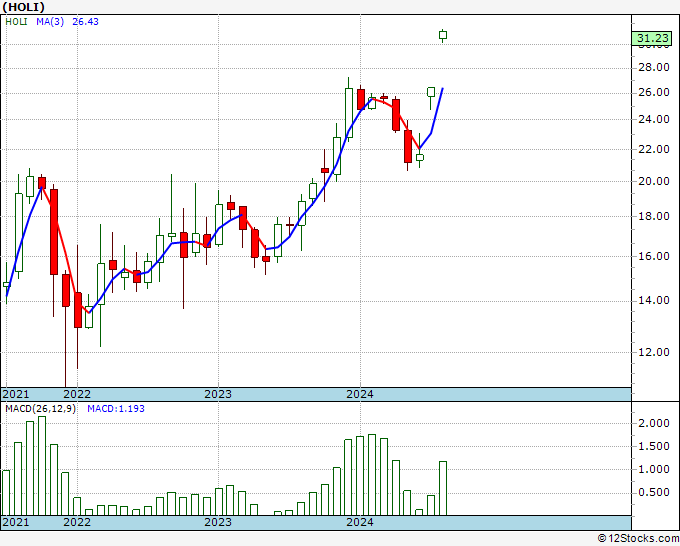Screen dimensions: 680x546
Task: Click the (HOLI) chart title
Action: (23, 7)
